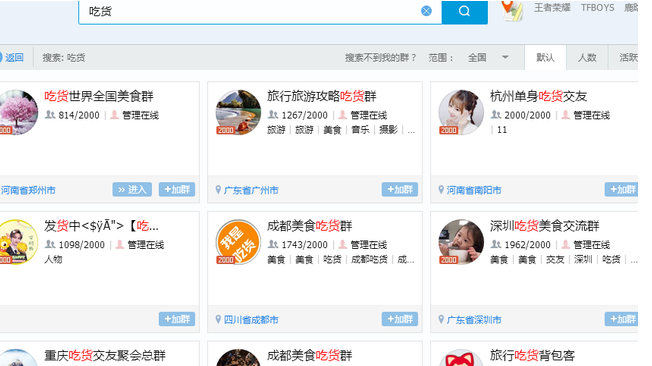The width and height of the screenshot is (652, 366).
Task: Click 进入 button for 吃货世界全国美食群
Action: coord(132,190)
